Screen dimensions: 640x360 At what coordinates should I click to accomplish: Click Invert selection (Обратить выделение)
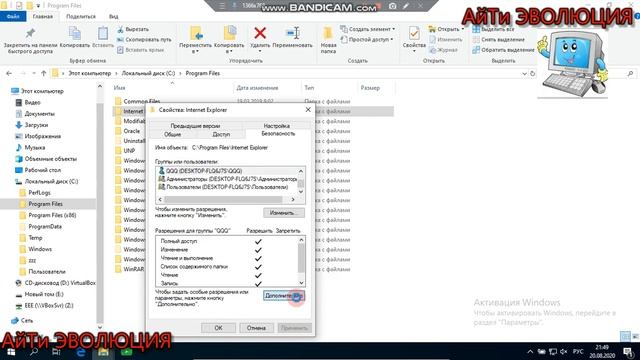[503, 50]
